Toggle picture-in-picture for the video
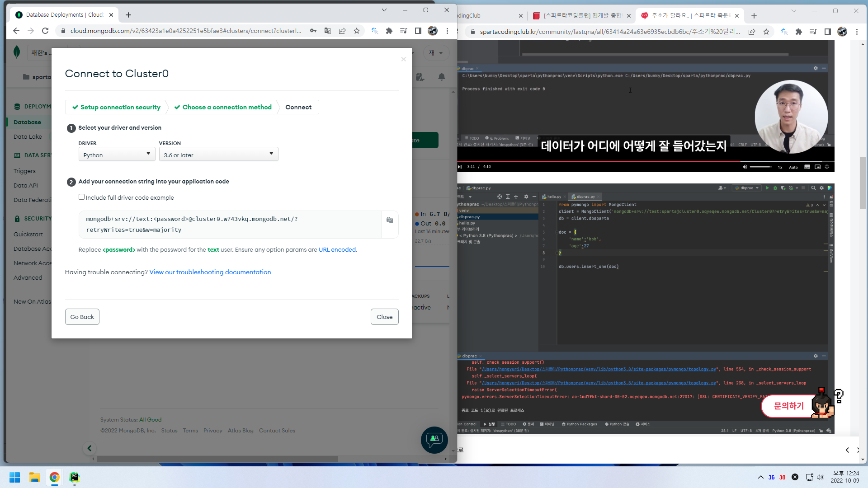The height and width of the screenshot is (488, 868). coord(817,167)
